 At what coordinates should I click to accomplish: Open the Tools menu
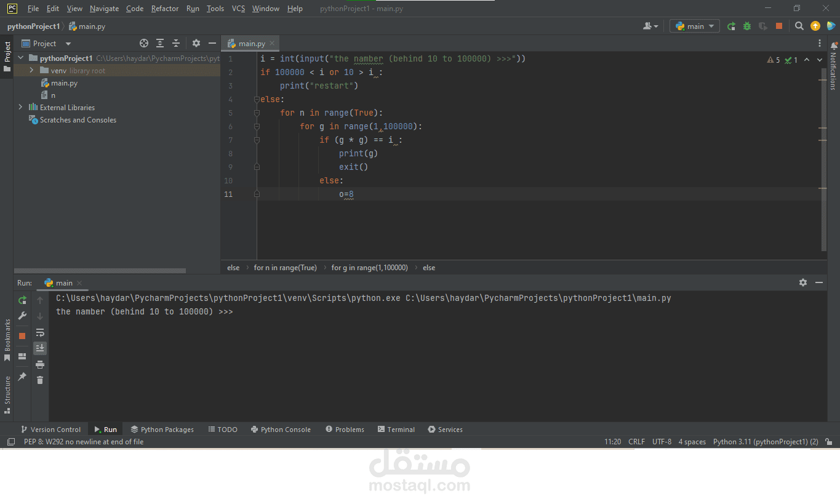coord(215,9)
